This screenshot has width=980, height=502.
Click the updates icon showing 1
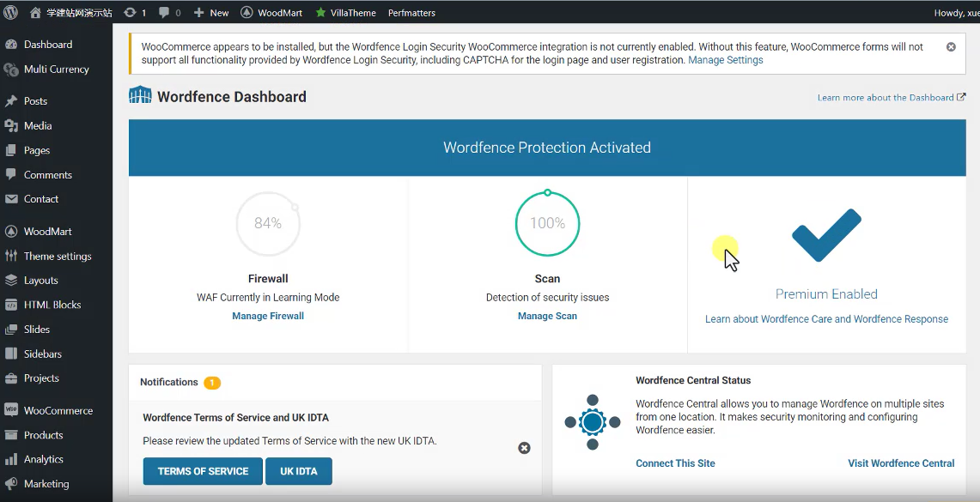pos(130,13)
